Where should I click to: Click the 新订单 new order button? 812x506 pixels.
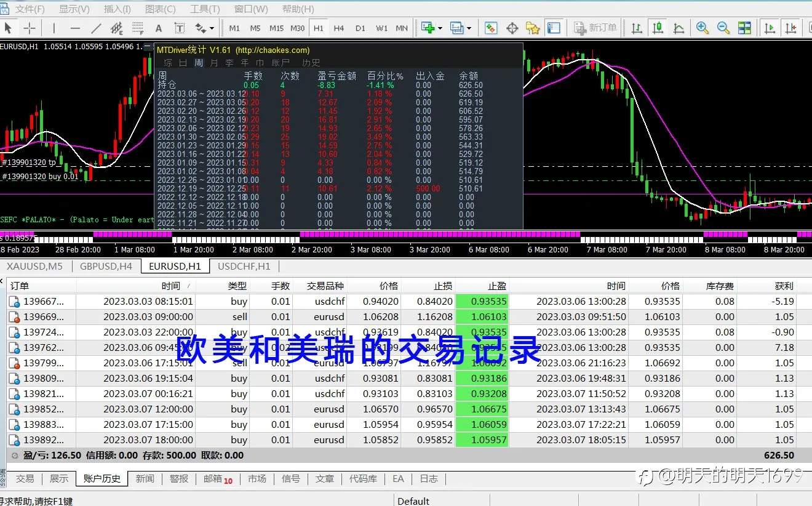pyautogui.click(x=595, y=28)
